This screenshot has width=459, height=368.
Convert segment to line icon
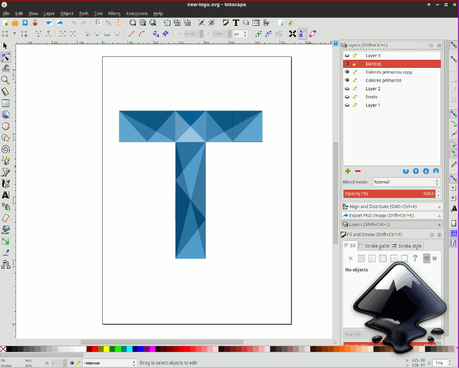[132, 34]
